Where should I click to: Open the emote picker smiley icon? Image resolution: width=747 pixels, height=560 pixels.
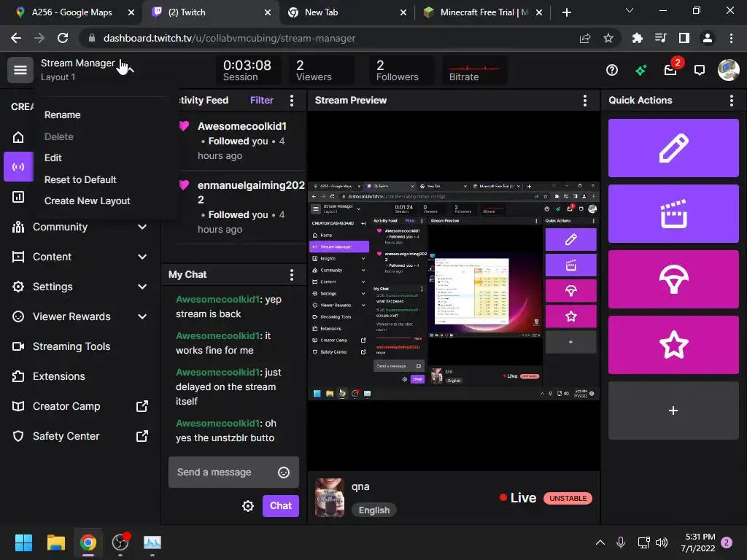click(284, 472)
